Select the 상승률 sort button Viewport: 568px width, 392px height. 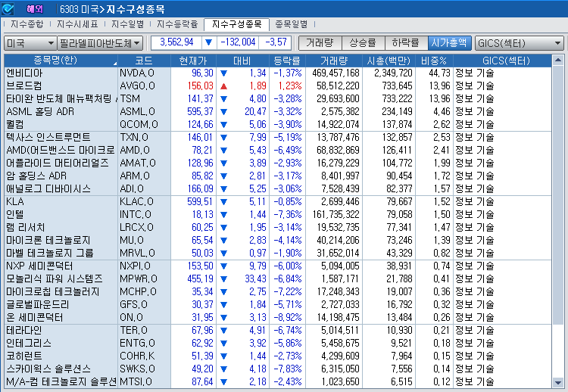[x=363, y=43]
